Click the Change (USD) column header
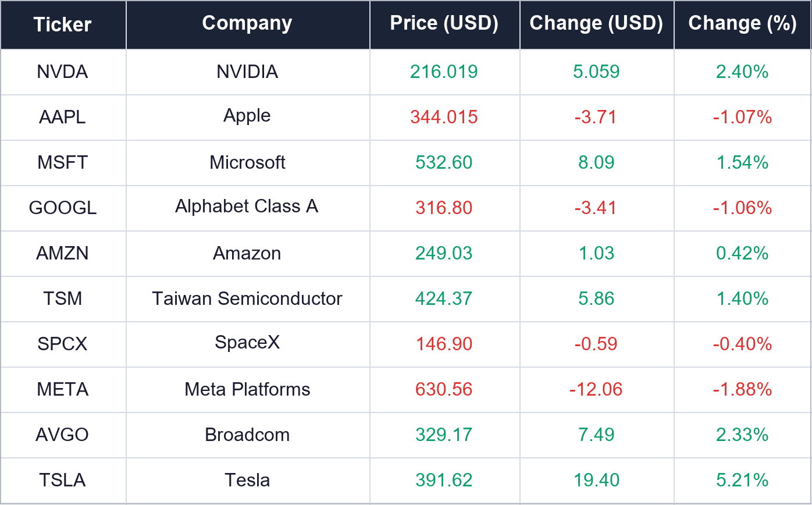 pos(596,24)
